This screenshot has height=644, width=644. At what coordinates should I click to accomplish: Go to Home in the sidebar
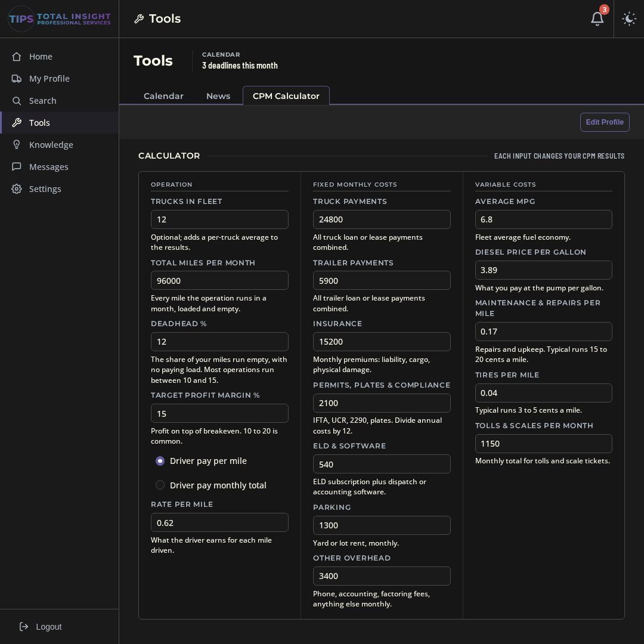tap(60, 57)
